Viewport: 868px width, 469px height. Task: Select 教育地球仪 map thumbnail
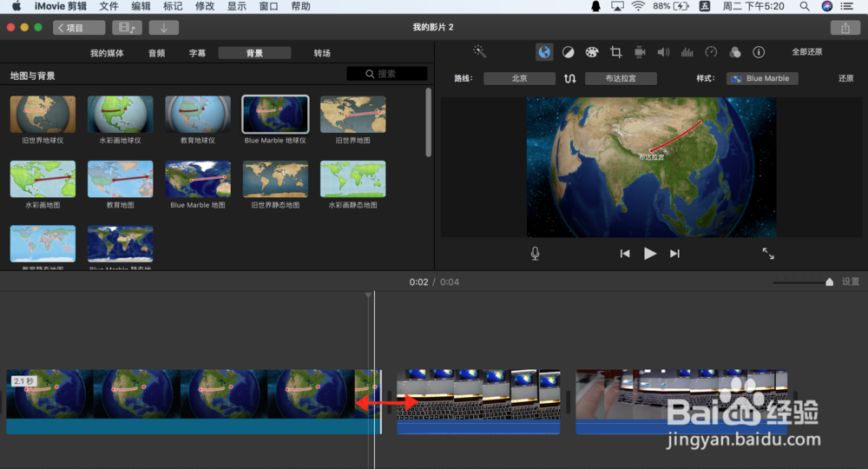point(198,114)
